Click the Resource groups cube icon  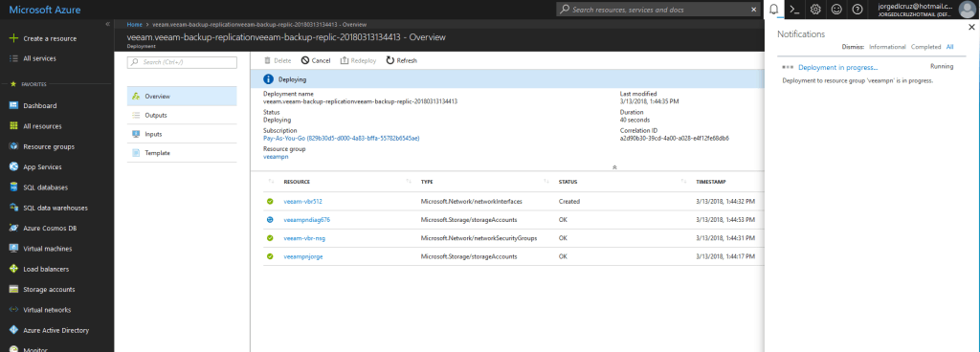pos(13,146)
